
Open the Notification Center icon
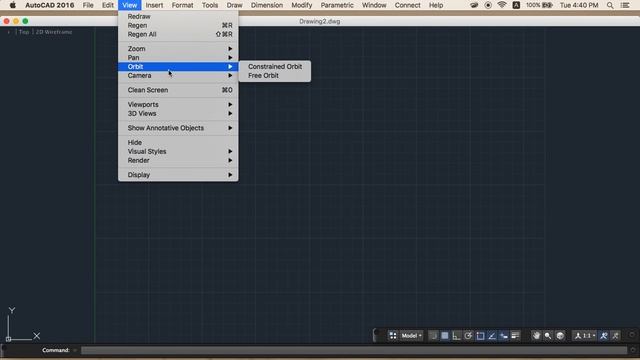point(625,5)
